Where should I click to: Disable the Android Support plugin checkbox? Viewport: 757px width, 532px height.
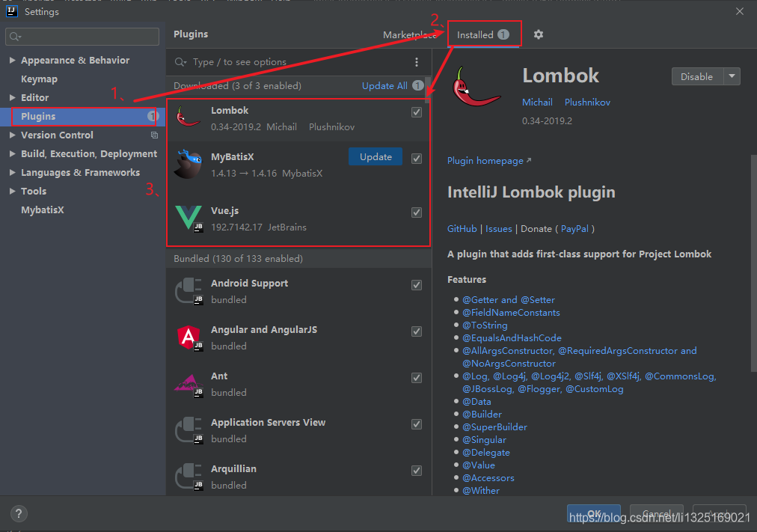click(x=417, y=285)
